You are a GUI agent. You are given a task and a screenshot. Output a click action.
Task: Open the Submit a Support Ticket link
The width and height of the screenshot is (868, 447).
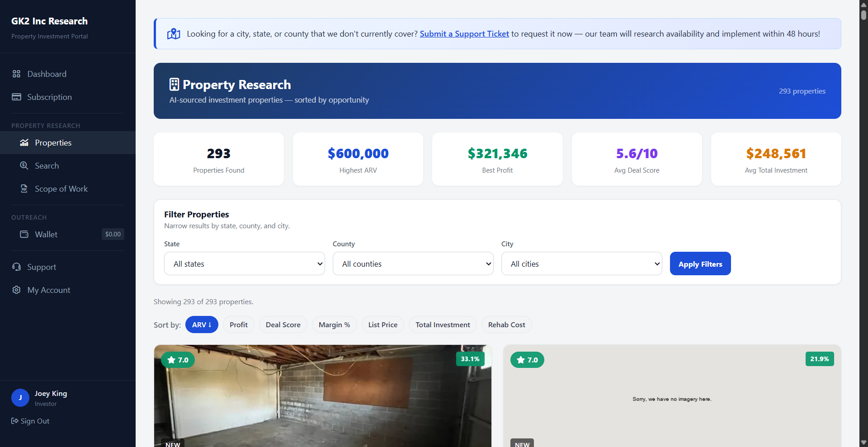(x=464, y=33)
